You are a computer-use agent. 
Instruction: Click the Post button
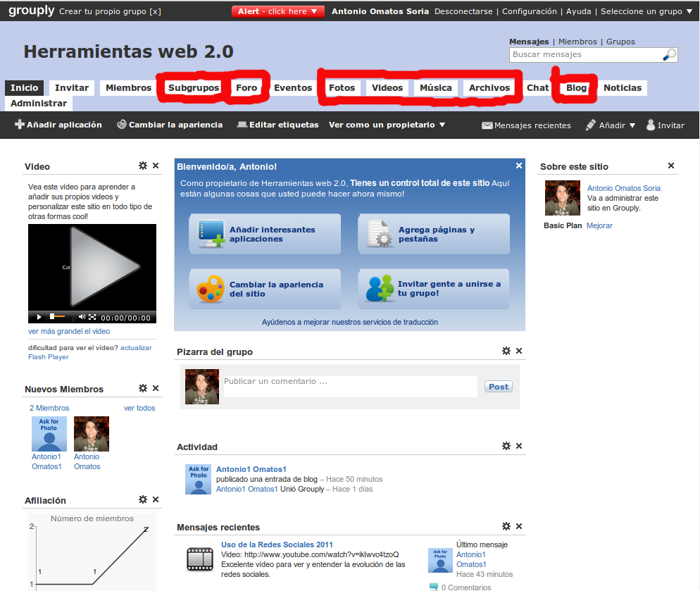point(498,387)
